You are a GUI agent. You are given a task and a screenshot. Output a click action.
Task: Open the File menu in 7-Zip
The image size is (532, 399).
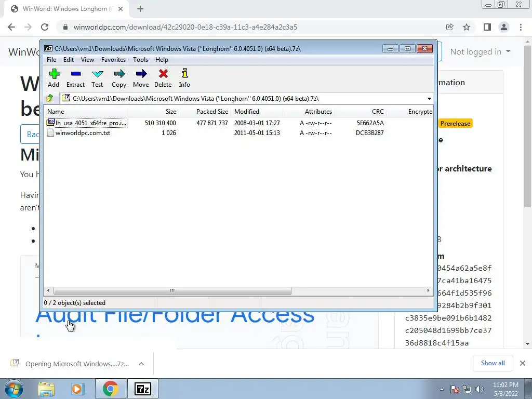pyautogui.click(x=51, y=60)
